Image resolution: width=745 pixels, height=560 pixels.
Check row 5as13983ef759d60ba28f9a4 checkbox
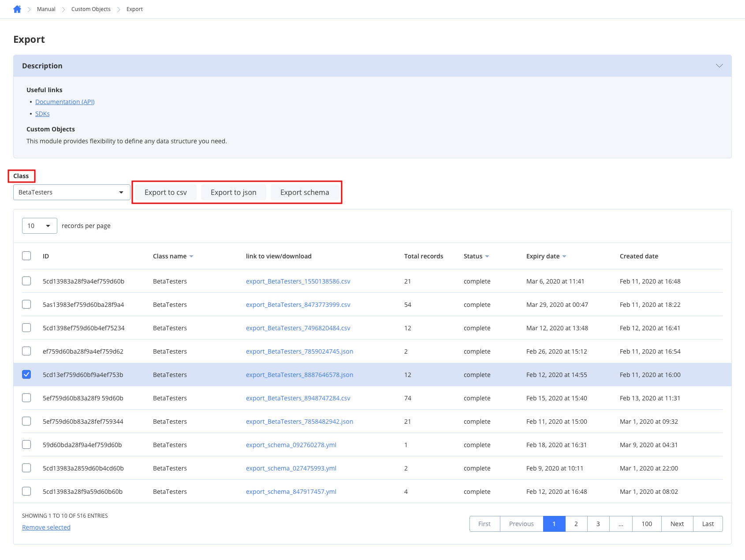[26, 304]
